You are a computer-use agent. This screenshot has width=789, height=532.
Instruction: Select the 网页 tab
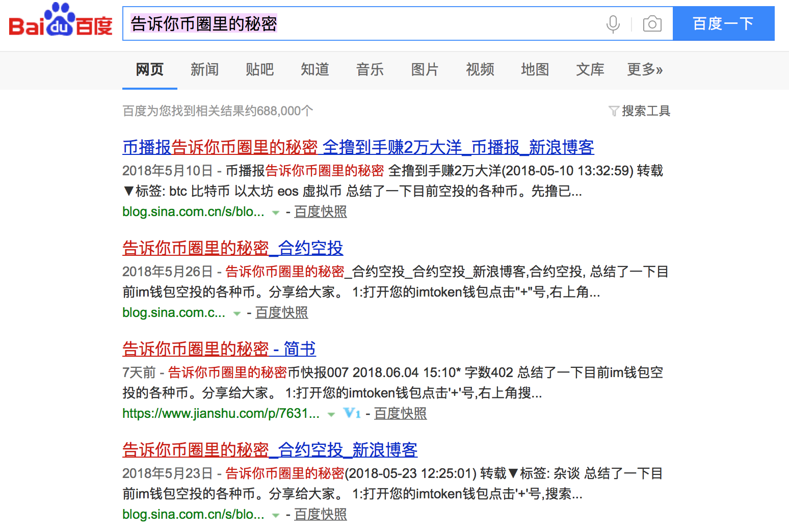tap(150, 69)
